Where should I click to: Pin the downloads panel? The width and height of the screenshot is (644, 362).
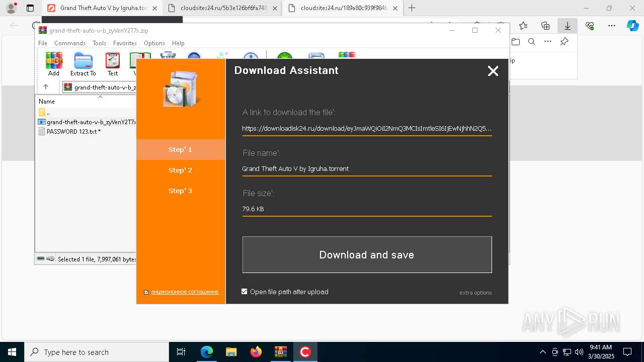[565, 42]
